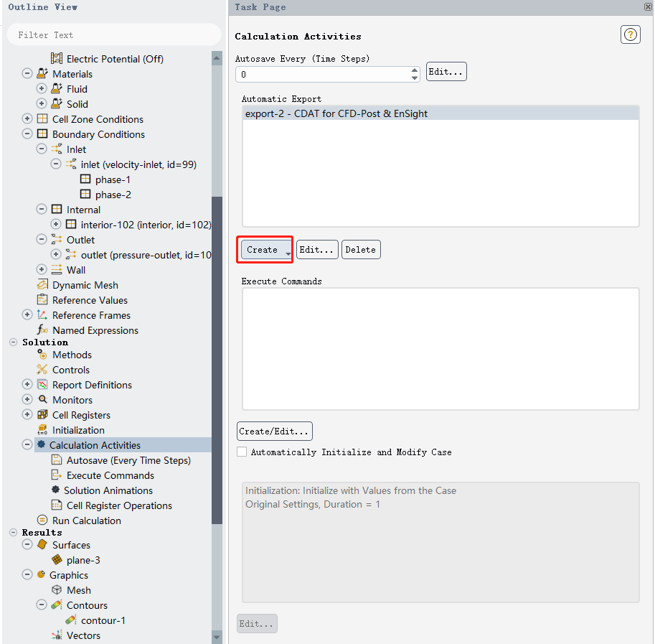Viewport: 655px width, 644px height.
Task: Click the Mesh graphics icon
Action: [57, 589]
